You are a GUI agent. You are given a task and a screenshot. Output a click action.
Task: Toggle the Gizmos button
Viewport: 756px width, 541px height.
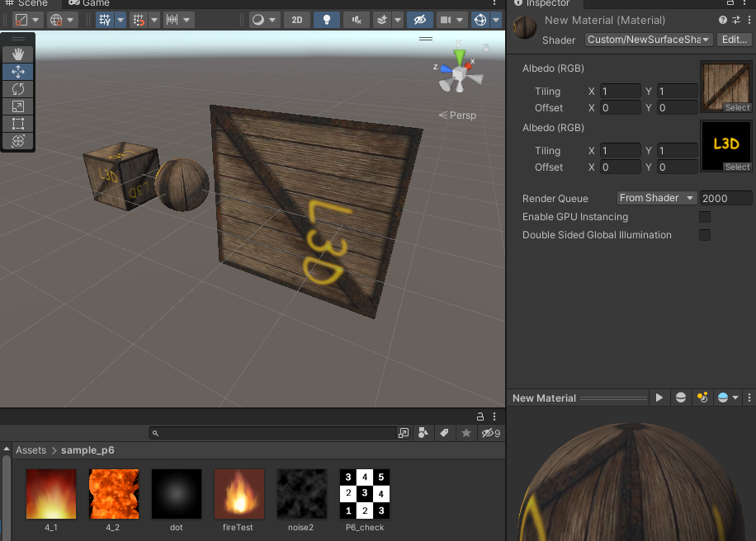(480, 20)
